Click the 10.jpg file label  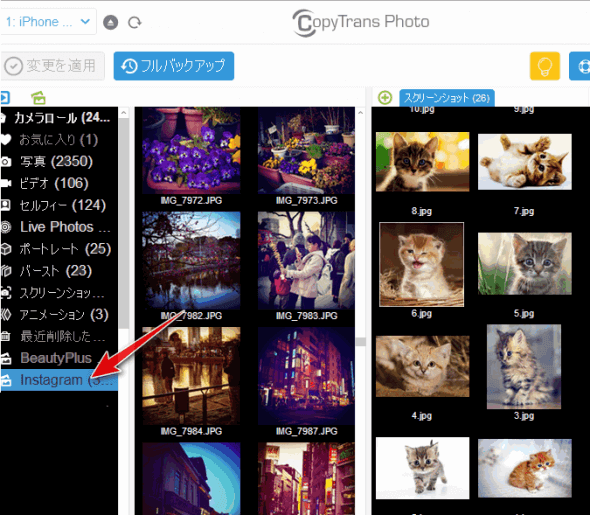click(x=422, y=109)
